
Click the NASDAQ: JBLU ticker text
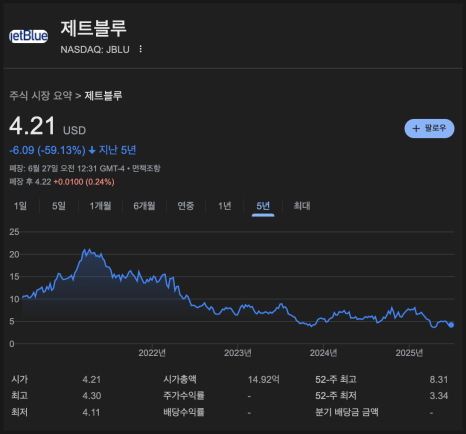pos(95,50)
